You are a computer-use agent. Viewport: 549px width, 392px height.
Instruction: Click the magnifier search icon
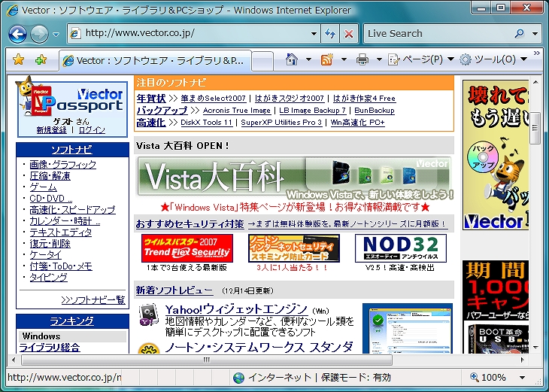click(x=520, y=33)
